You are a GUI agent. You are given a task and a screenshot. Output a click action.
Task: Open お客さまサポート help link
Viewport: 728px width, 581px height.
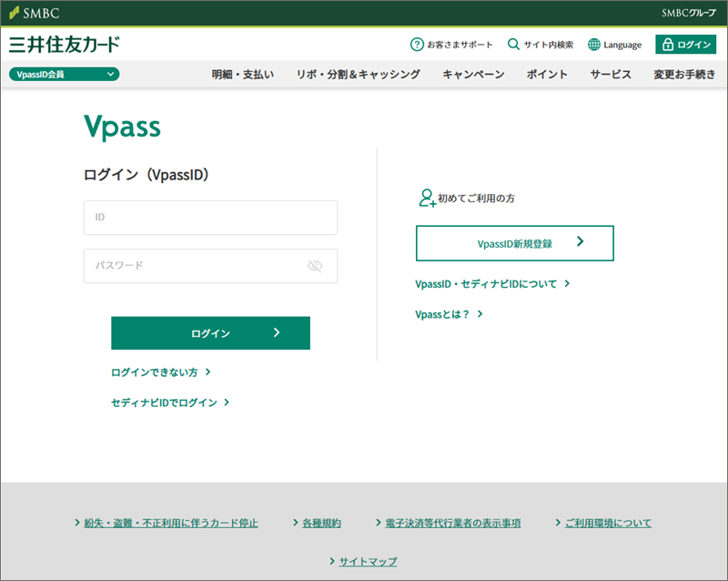click(x=451, y=45)
